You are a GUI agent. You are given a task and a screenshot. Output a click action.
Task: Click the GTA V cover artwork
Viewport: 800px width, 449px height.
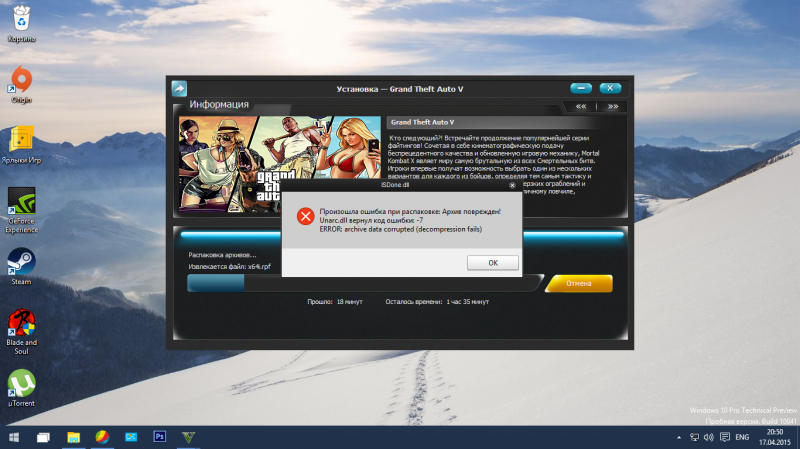coord(280,163)
